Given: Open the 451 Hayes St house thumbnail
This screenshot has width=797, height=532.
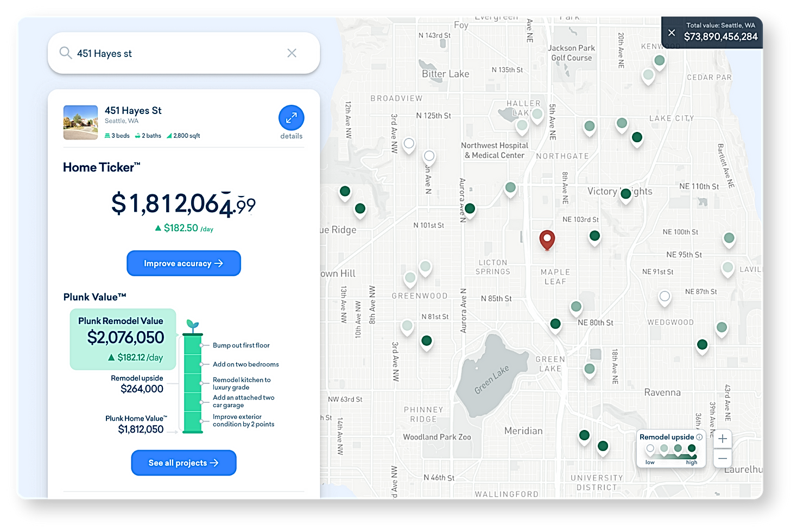Looking at the screenshot, I should coord(80,122).
